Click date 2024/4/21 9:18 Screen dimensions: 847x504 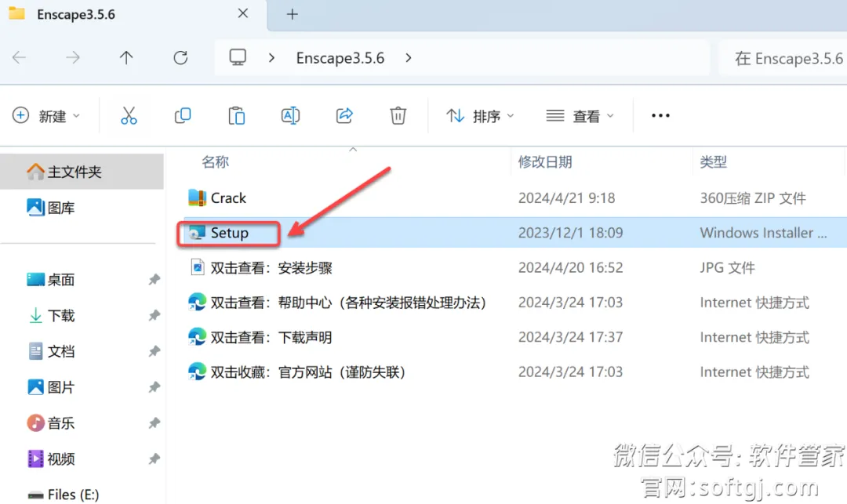pos(567,198)
